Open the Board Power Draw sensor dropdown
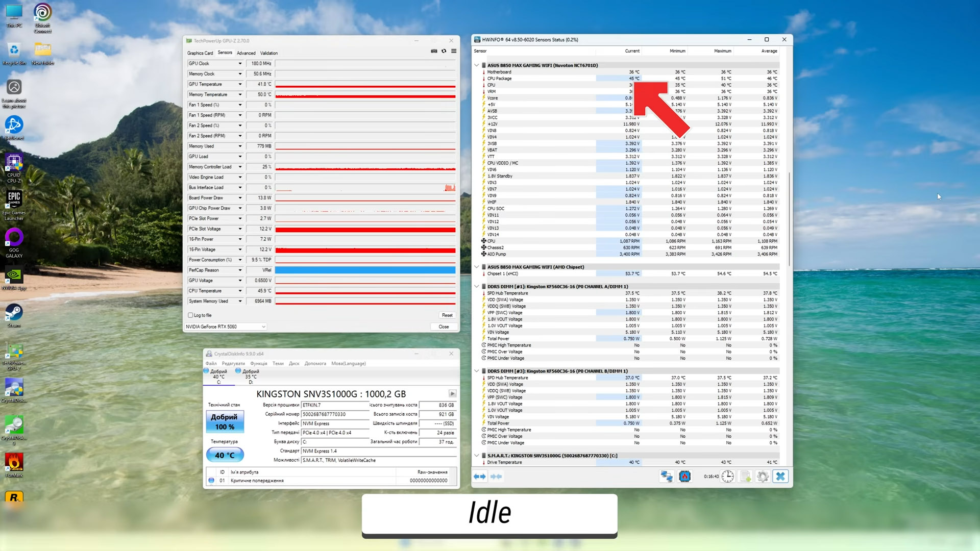 240,198
